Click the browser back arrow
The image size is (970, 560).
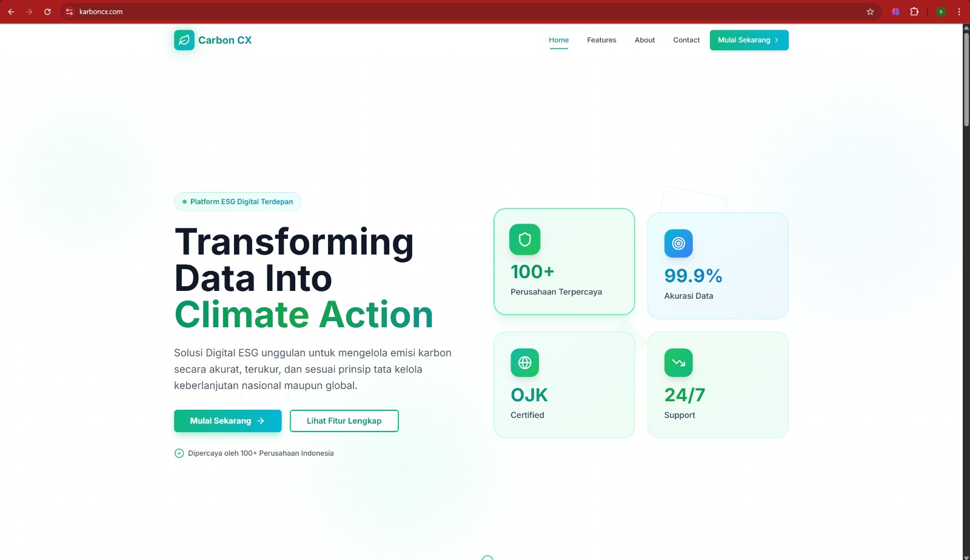(10, 11)
